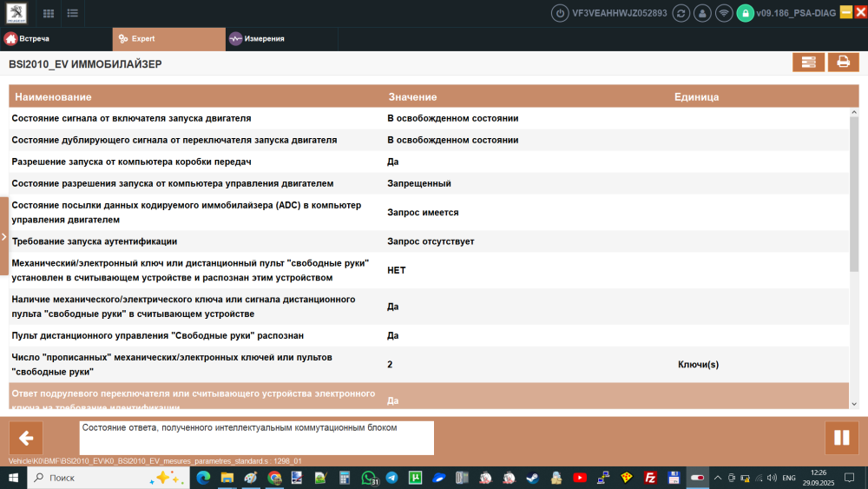Open Telegram from taskbar
The height and width of the screenshot is (489, 868).
392,478
